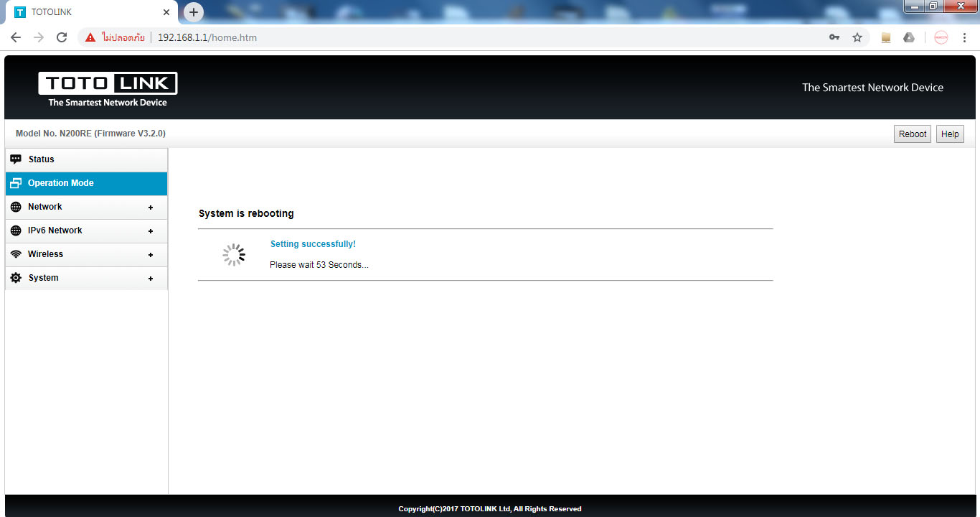Click the Thai 'not secure' label
The width and height of the screenshot is (980, 517).
coord(123,37)
